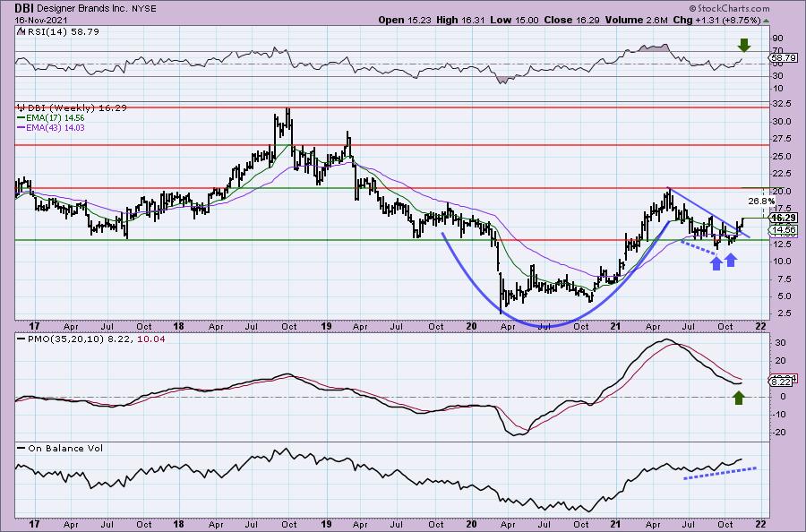Click the 27.5 price axis label
This screenshot has height=532, width=806.
(x=782, y=139)
